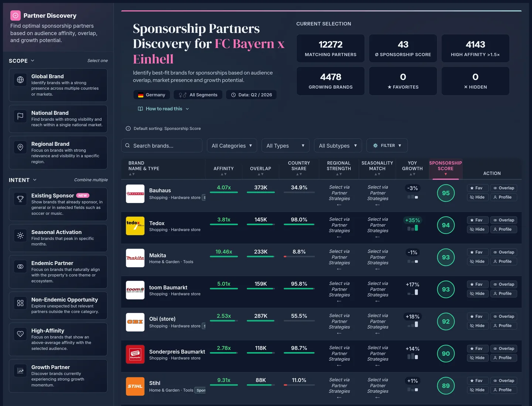Click the Germany country chip

point(151,95)
